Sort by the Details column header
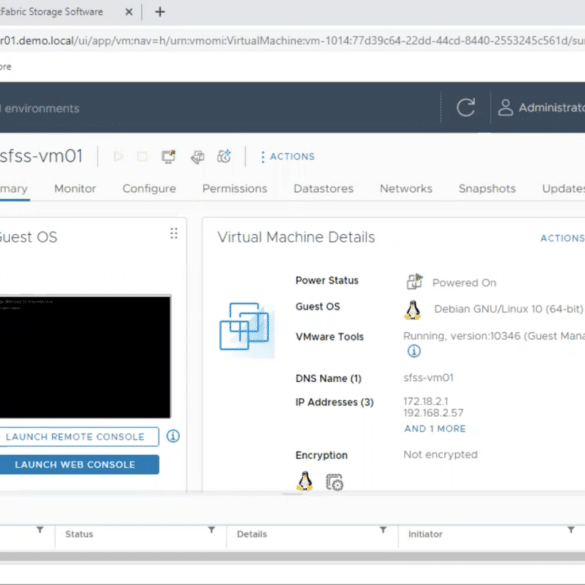Image resolution: width=585 pixels, height=585 pixels. click(x=252, y=534)
